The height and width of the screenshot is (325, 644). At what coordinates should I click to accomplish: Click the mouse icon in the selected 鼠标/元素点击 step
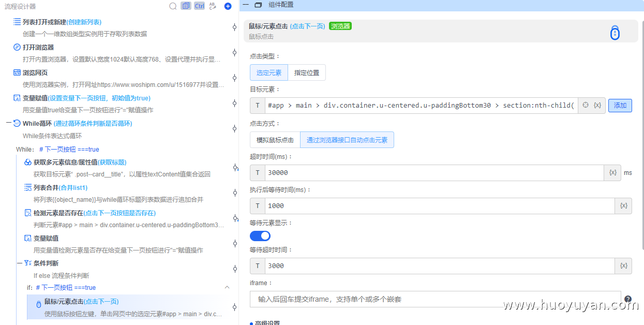(x=38, y=304)
